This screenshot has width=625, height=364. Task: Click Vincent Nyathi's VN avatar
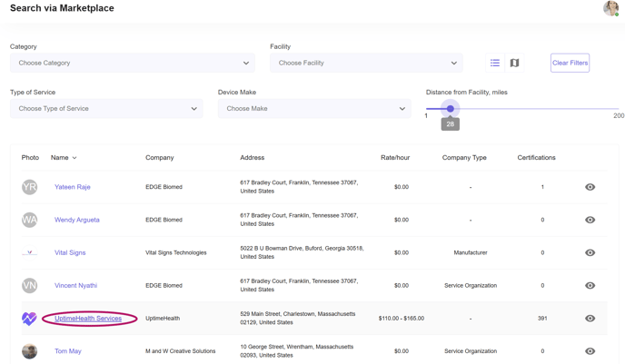tap(30, 286)
